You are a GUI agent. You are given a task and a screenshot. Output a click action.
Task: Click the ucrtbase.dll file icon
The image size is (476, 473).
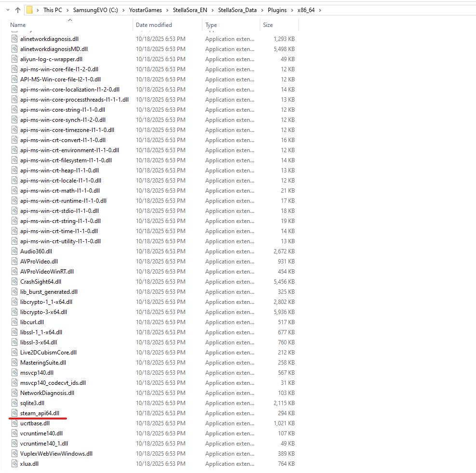(x=14, y=423)
